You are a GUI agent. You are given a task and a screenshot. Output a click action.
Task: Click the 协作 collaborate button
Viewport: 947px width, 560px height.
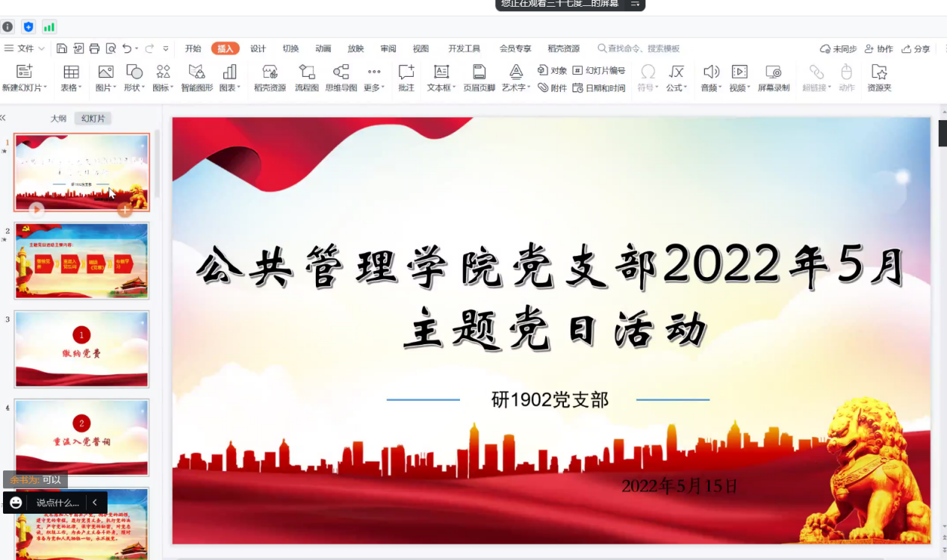coord(878,49)
